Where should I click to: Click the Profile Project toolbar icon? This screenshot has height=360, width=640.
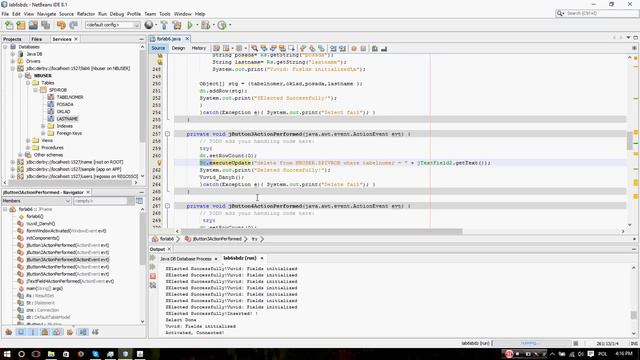tap(222, 25)
